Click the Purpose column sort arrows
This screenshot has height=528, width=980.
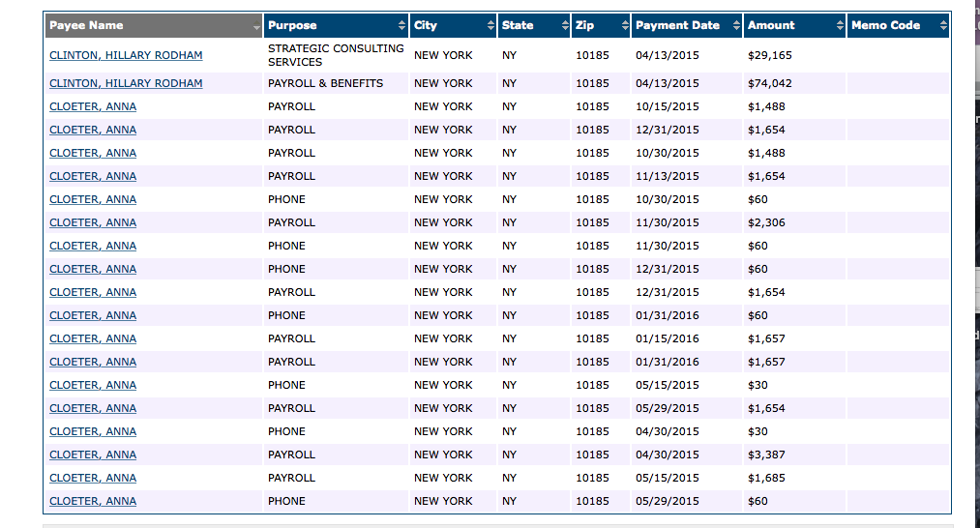pyautogui.click(x=401, y=25)
